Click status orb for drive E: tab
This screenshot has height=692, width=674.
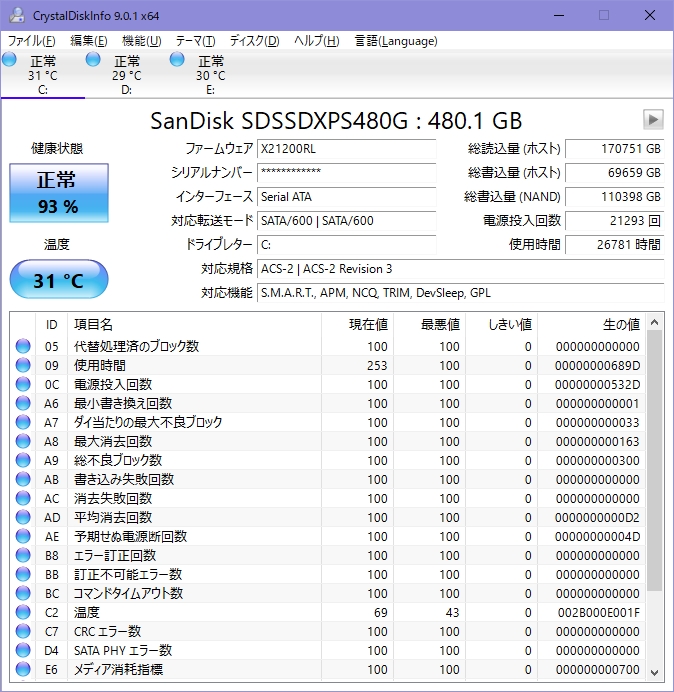point(177,59)
